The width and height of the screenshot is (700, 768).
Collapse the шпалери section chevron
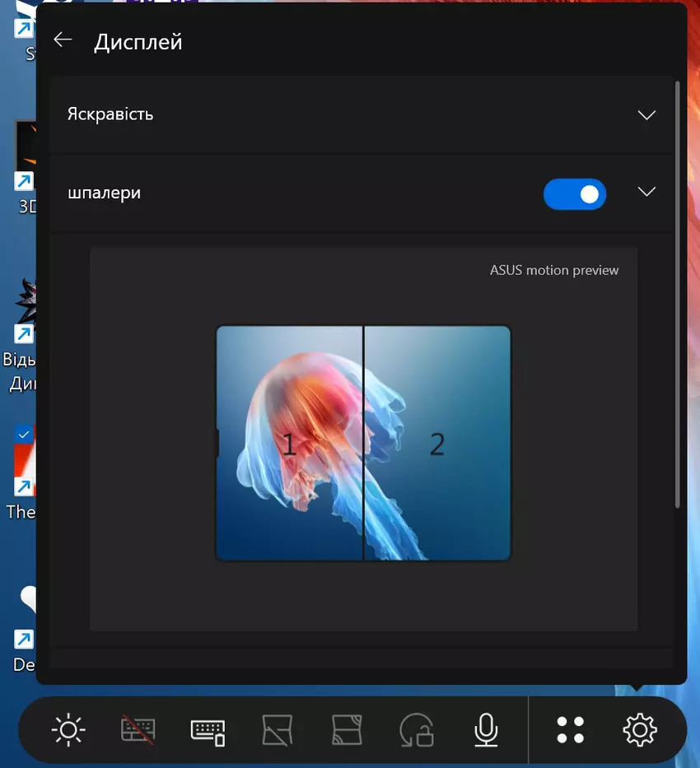[x=646, y=192]
